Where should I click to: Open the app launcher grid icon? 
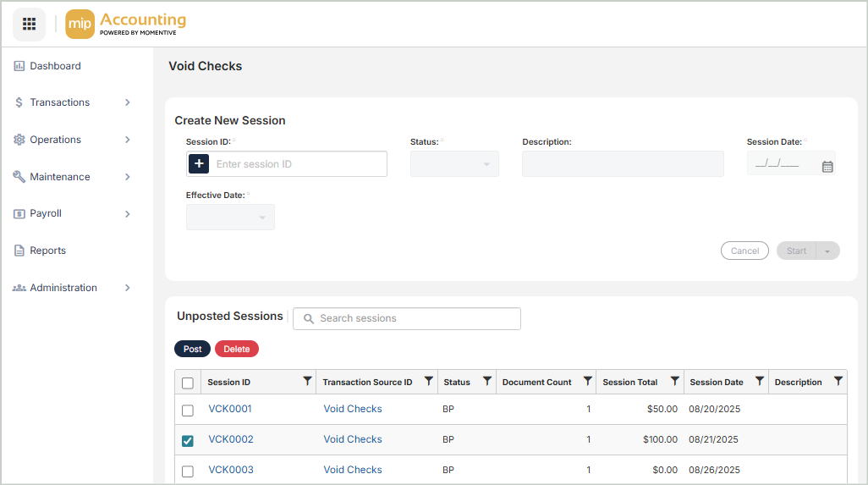[x=29, y=24]
